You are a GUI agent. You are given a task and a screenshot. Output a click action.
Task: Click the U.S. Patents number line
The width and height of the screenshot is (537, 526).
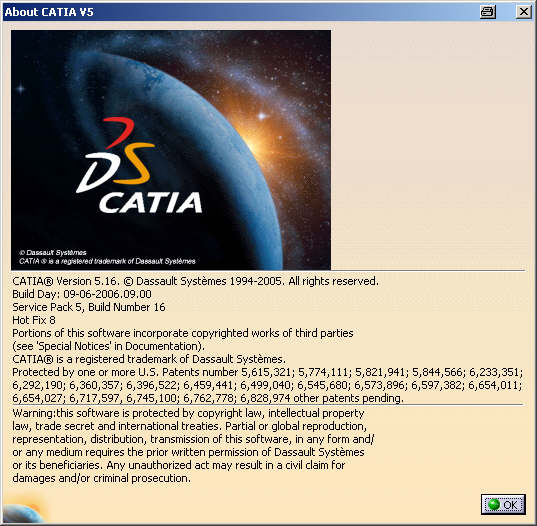pos(267,372)
